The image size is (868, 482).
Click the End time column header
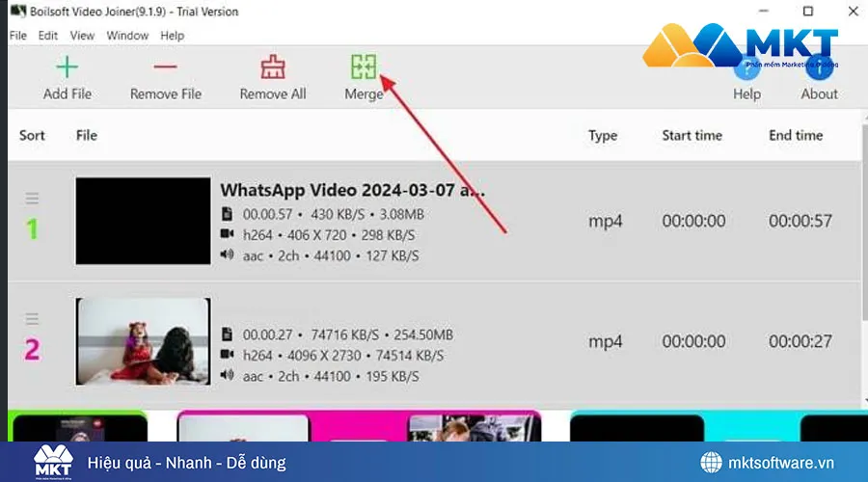click(796, 136)
